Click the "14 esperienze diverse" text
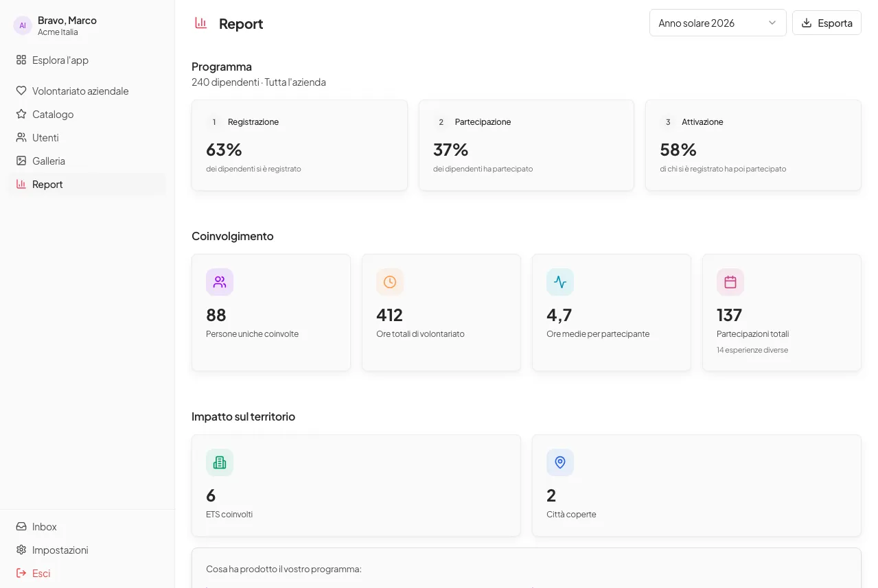The image size is (878, 588). pos(752,350)
